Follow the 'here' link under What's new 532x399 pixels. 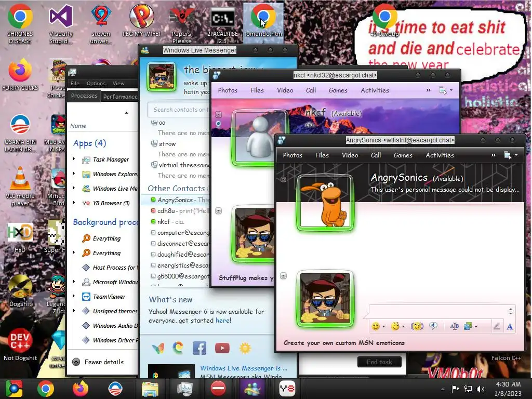[223, 320]
